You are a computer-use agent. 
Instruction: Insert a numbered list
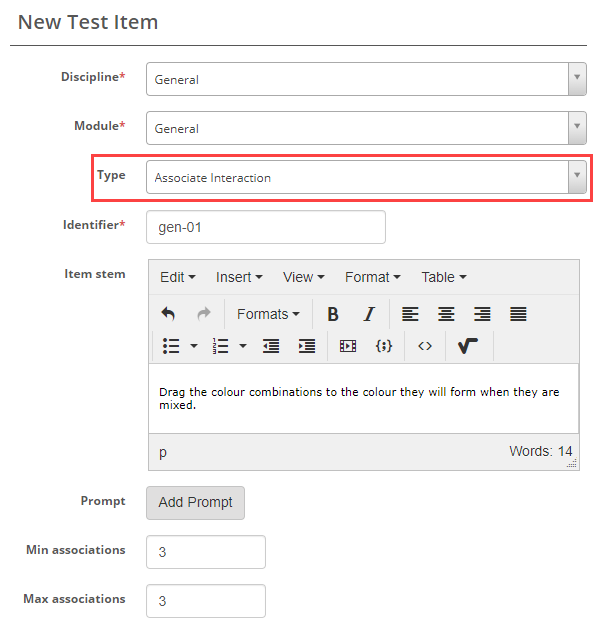(222, 346)
